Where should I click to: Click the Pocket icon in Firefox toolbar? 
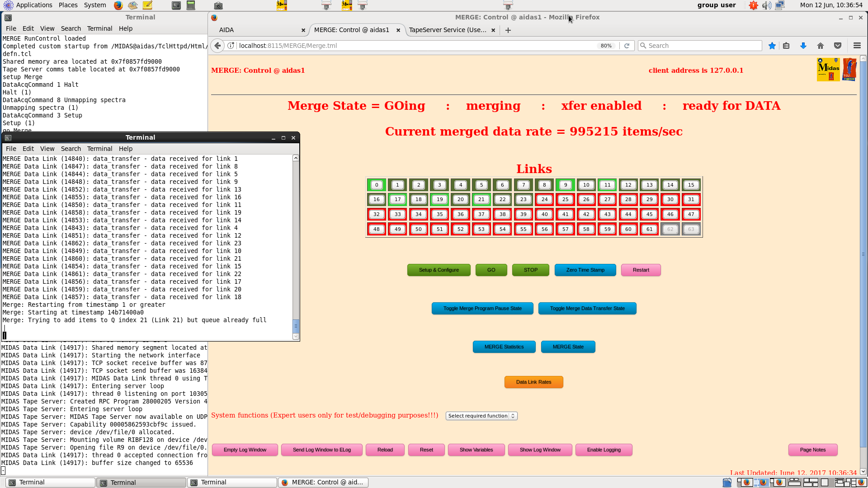tap(838, 46)
